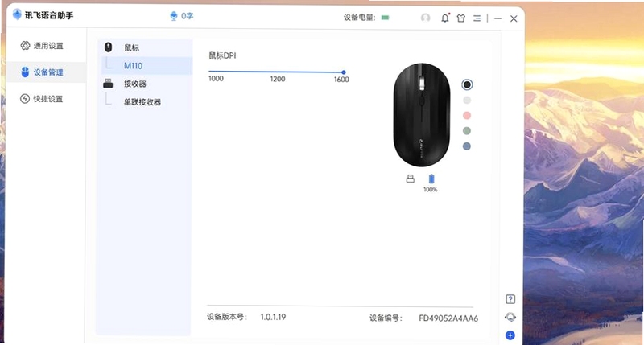Click the firmware version 1.0.1.19
The width and height of the screenshot is (644, 345).
pos(273,317)
